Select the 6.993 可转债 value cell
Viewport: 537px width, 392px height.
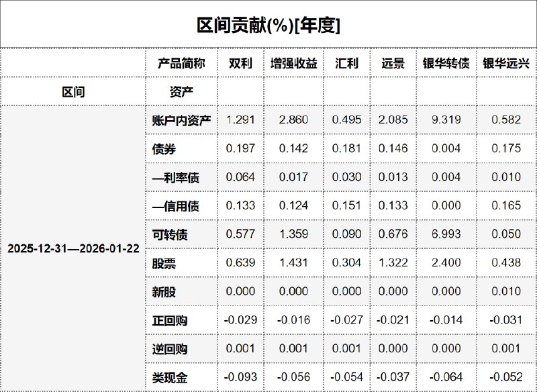446,234
